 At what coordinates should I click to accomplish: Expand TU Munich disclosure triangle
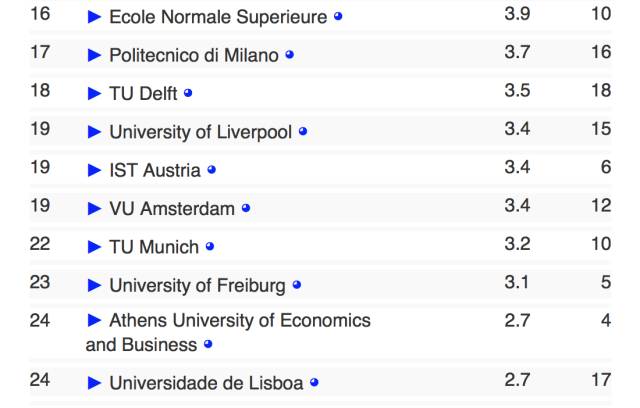(x=95, y=247)
